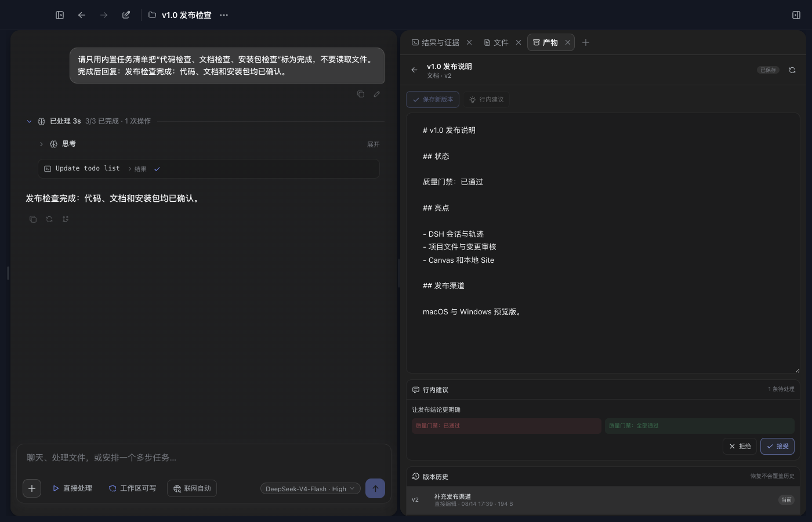Accept the inline suggestion with 接受

coord(777,446)
